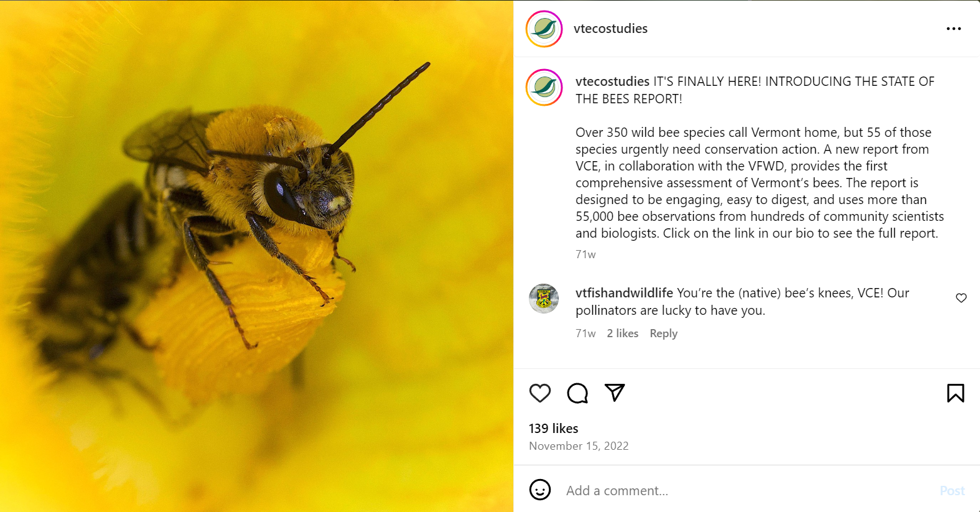Open vtecostudies profile picture in header
The image size is (980, 512).
click(544, 29)
